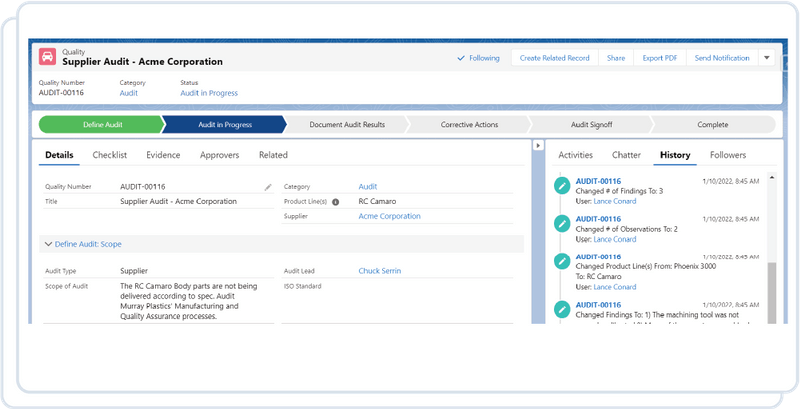Click info icon next to Product Line(s)
This screenshot has width=800, height=409.
[336, 202]
